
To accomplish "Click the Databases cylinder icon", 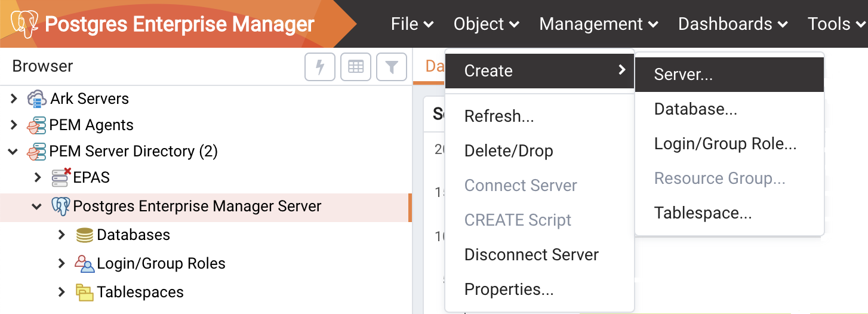I will [x=85, y=235].
